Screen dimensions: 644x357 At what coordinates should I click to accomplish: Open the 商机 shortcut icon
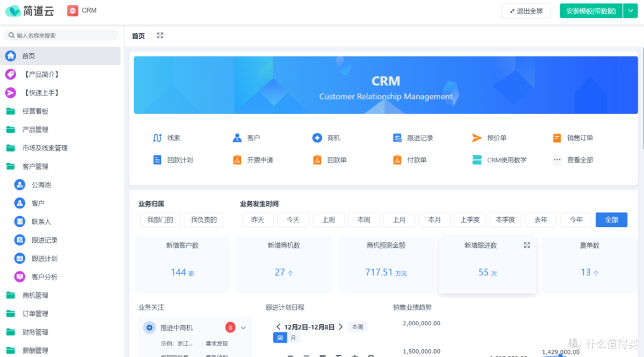point(317,138)
